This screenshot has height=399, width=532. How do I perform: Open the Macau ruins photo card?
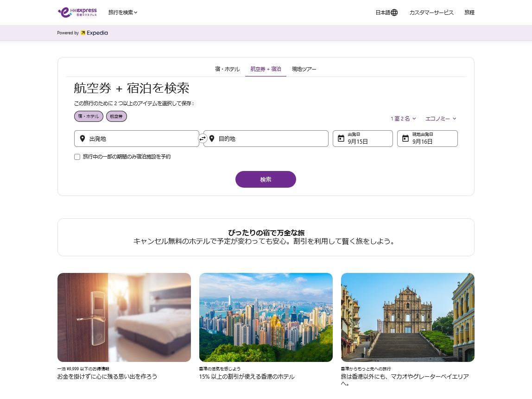click(x=407, y=317)
